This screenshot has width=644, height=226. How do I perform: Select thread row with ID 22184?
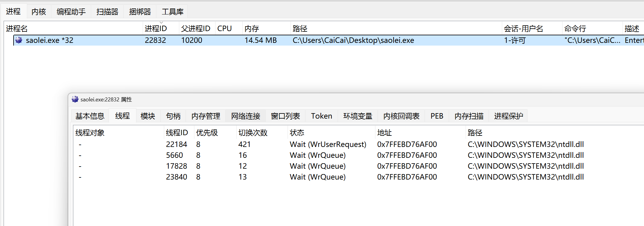[x=359, y=144]
